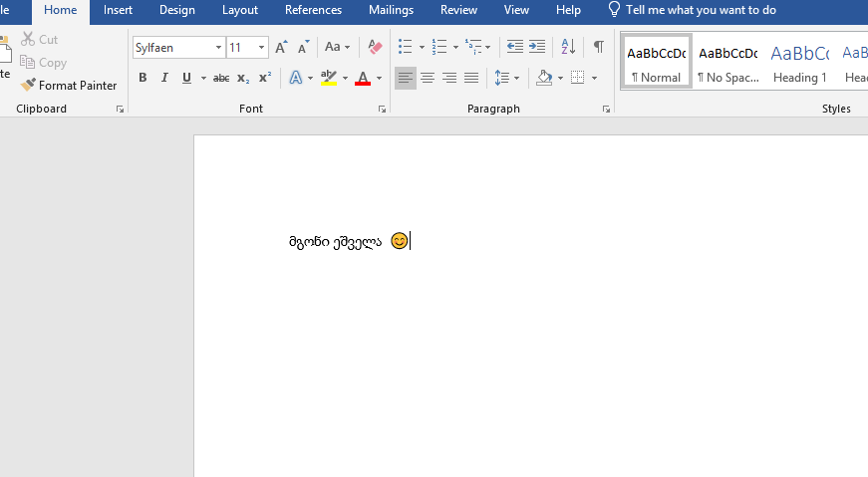The width and height of the screenshot is (868, 477).
Task: Apply the Heading 1 style
Action: click(799, 63)
